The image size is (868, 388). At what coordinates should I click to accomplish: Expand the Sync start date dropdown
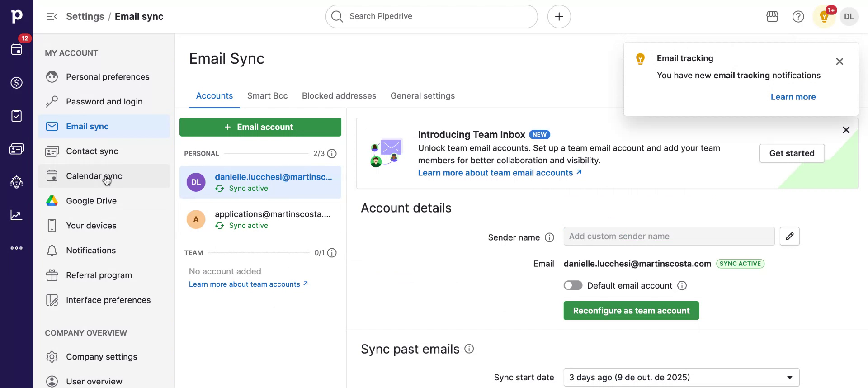(x=681, y=377)
